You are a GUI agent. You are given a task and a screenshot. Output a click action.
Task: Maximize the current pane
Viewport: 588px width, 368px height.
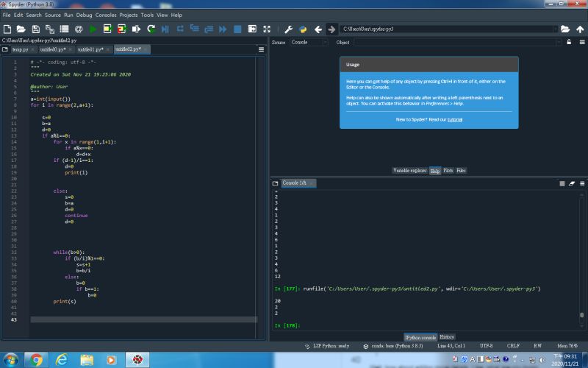point(252,29)
